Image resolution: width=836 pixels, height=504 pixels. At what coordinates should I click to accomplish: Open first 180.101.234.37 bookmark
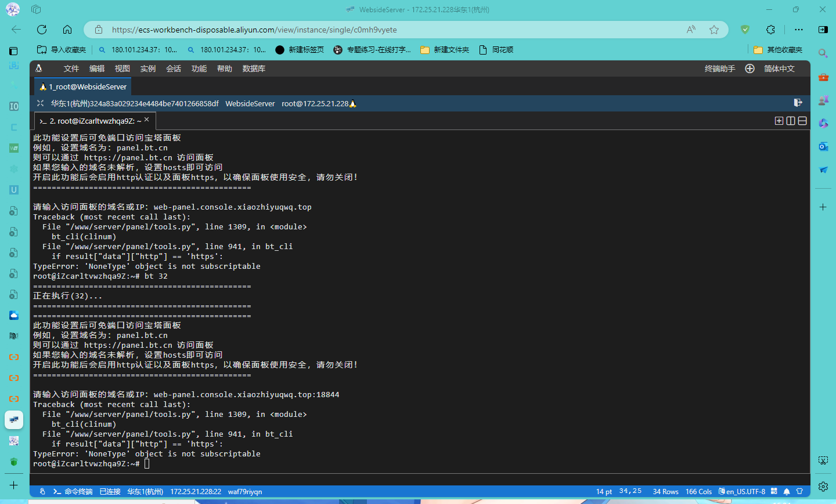[x=138, y=50]
